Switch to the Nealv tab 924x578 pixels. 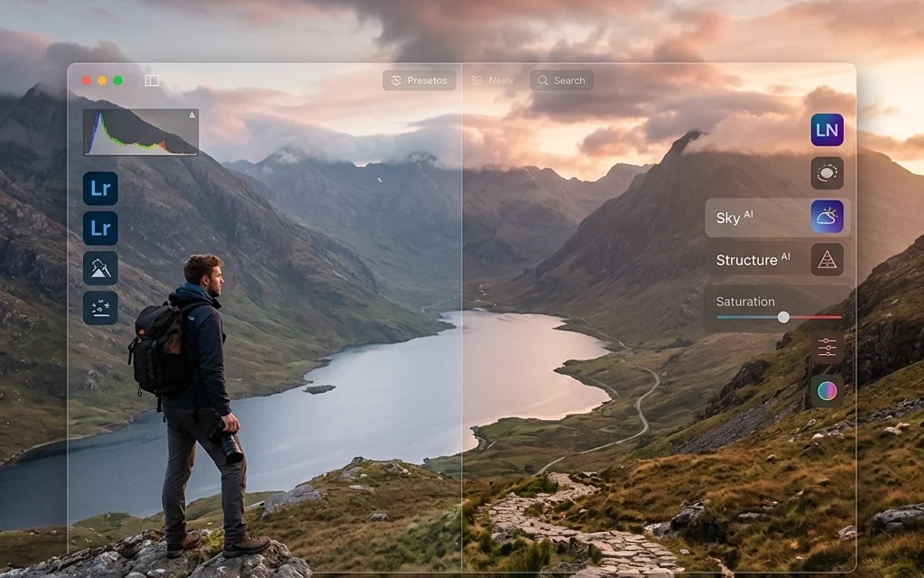(492, 80)
